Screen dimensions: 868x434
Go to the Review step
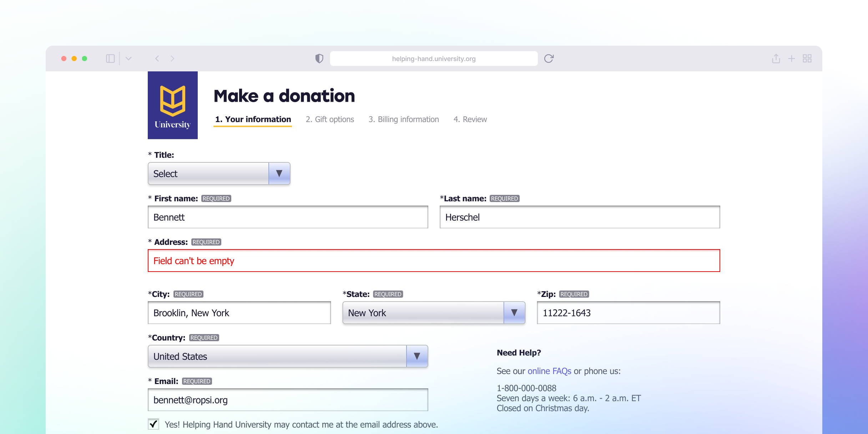[470, 119]
